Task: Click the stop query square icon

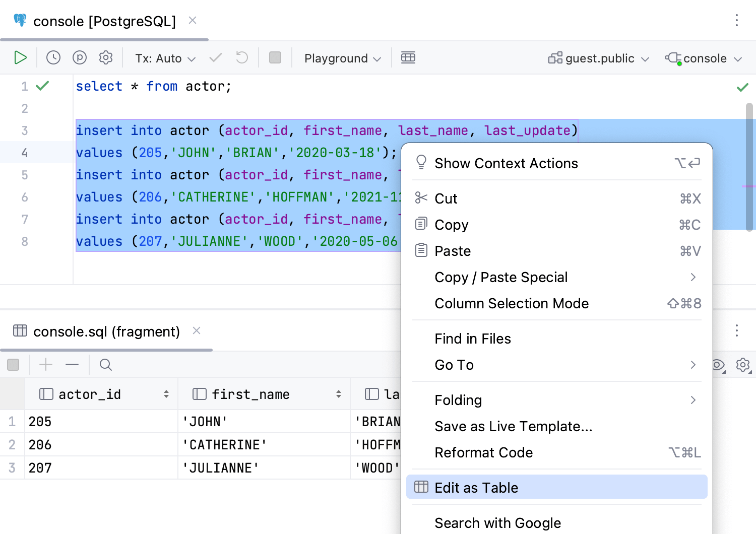Action: pyautogui.click(x=275, y=57)
